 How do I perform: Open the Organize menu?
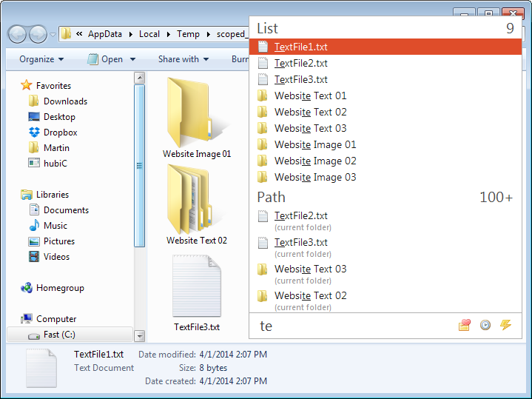click(41, 59)
